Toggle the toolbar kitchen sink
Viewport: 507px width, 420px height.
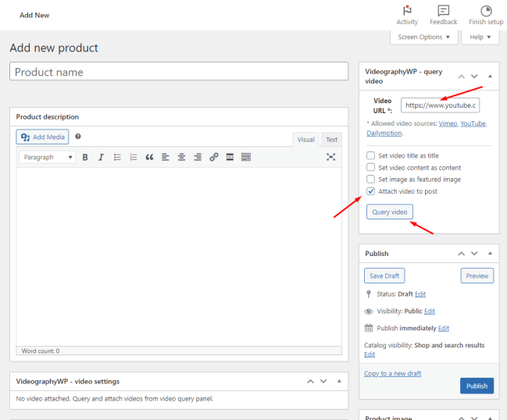[246, 158]
